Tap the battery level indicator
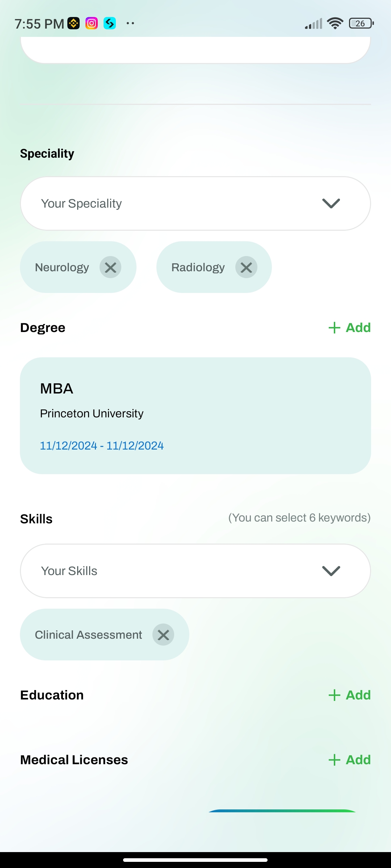Screen dimensions: 391x868 [x=361, y=24]
